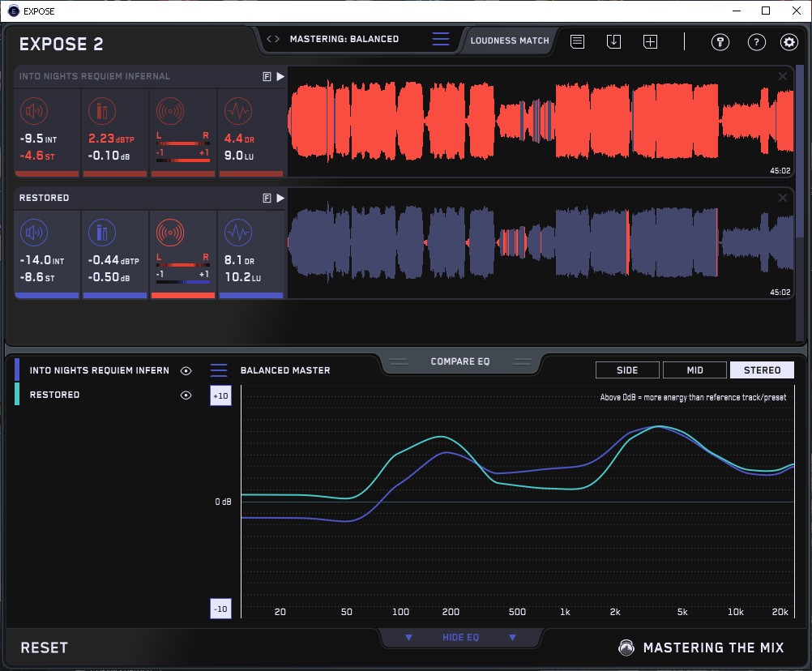Click the blue color swatch for Into Nights Requiem
The width and height of the screenshot is (812, 671).
click(x=17, y=370)
